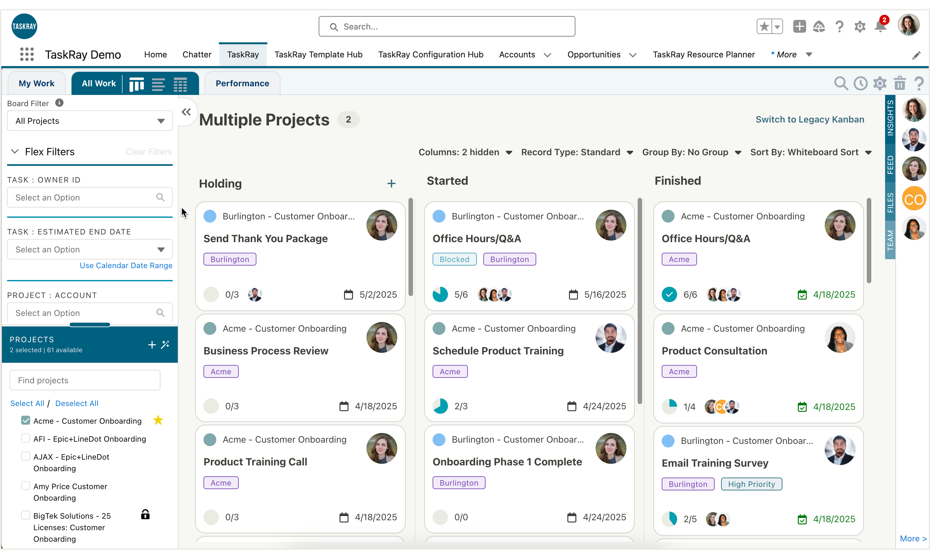Open the All Projects board filter dropdown
This screenshot has height=560, width=930.
tap(90, 121)
